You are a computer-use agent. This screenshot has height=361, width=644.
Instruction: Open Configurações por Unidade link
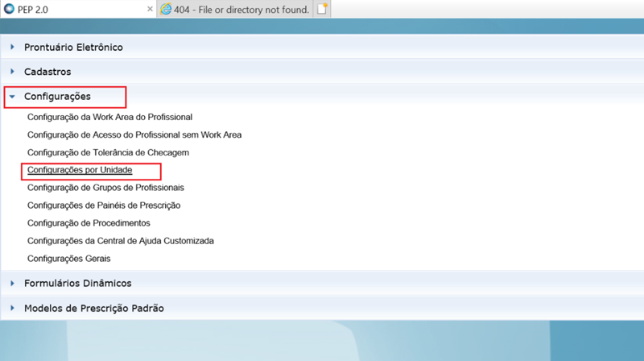tap(80, 170)
